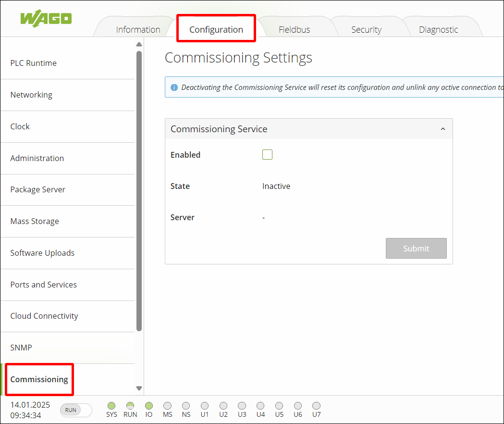Click the WAGO logo

pyautogui.click(x=46, y=19)
